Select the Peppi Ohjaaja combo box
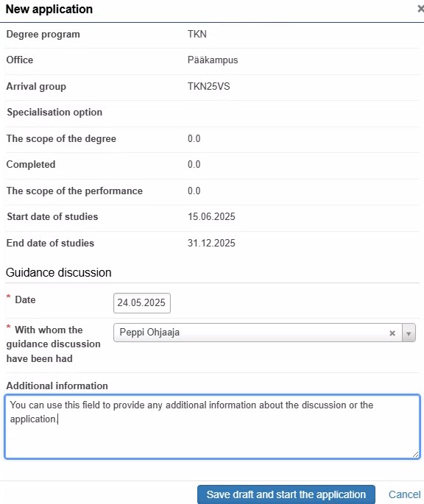 click(x=264, y=333)
